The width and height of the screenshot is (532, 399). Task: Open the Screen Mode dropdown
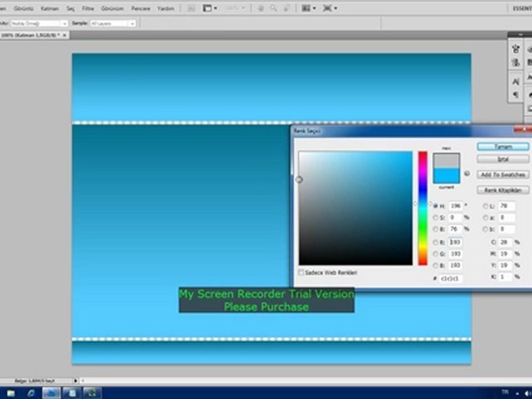(330, 8)
